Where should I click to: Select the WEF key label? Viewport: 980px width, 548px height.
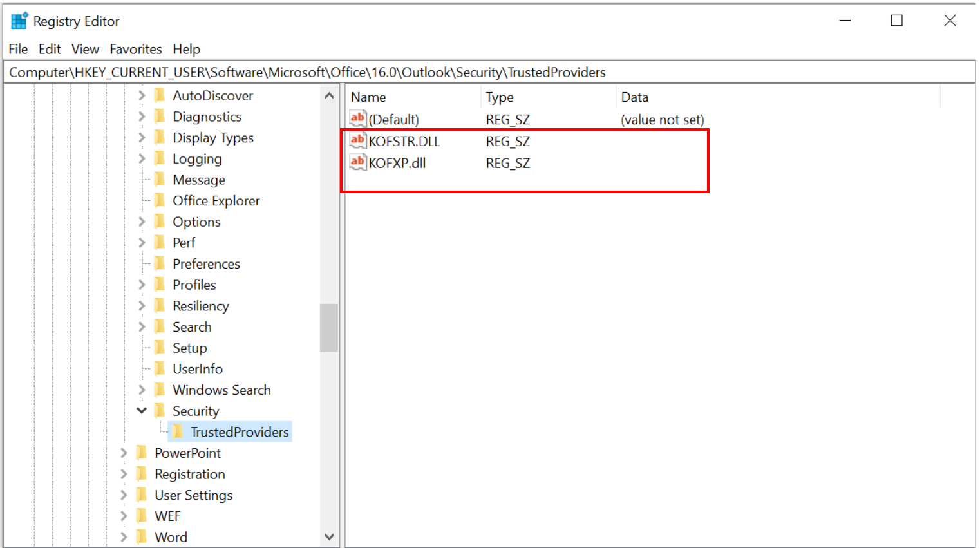167,516
